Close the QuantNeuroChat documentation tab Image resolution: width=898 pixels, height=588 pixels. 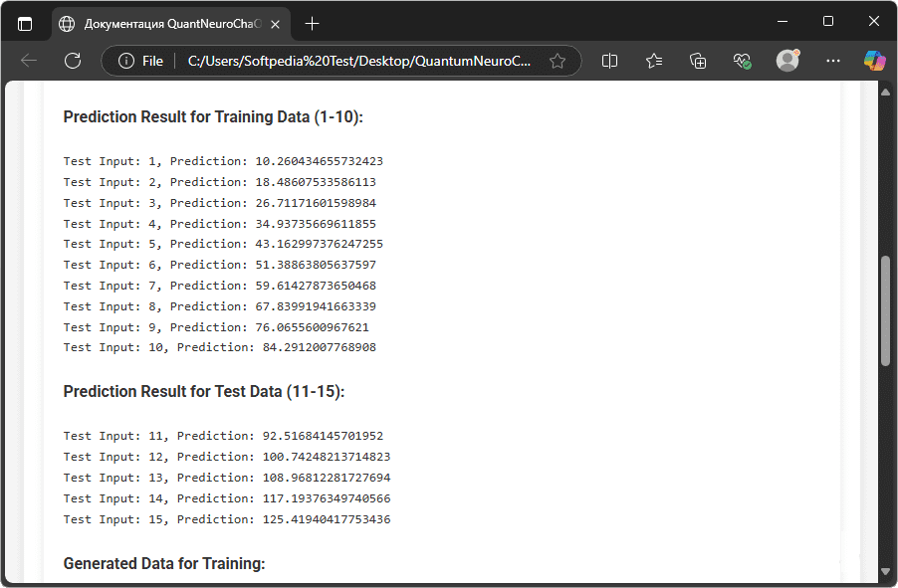[274, 23]
